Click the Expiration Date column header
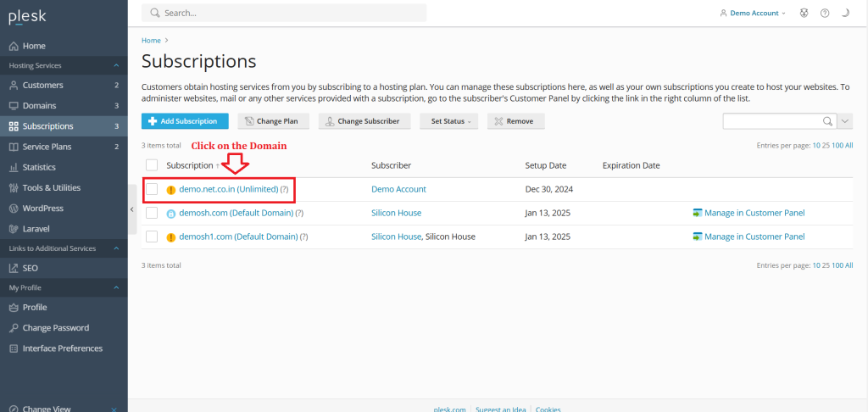 pos(631,165)
